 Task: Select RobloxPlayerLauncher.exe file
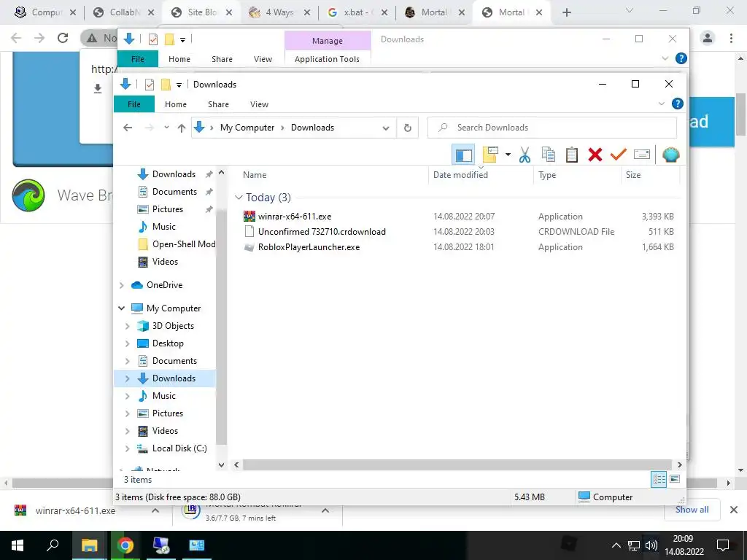click(x=309, y=247)
